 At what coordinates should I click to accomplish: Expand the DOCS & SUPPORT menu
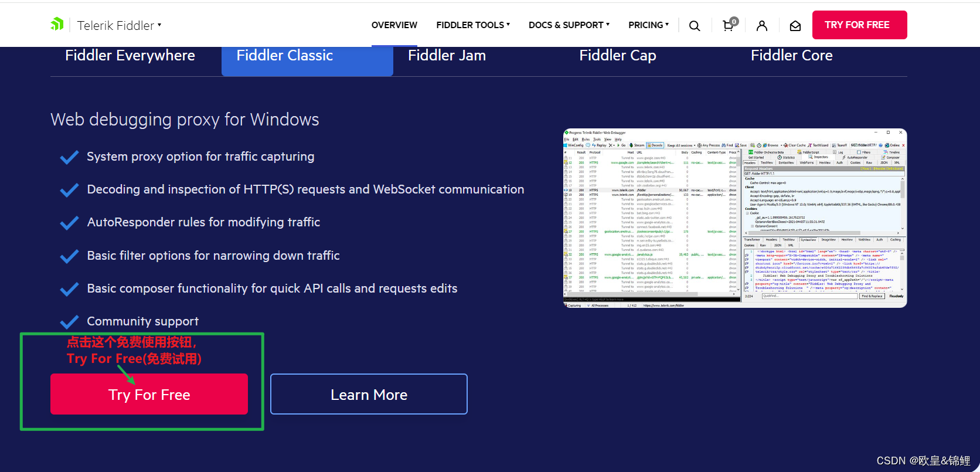pyautogui.click(x=569, y=25)
